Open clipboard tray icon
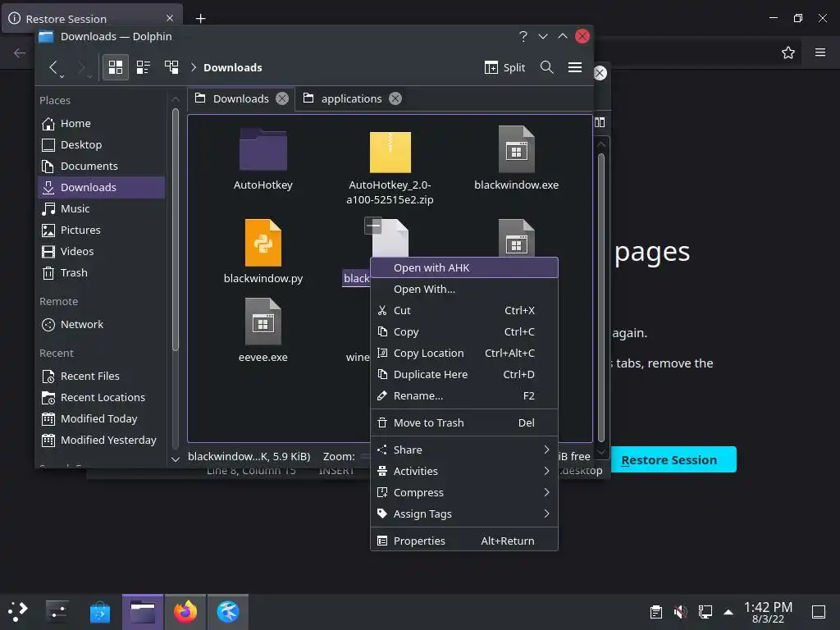The height and width of the screenshot is (630, 840). [656, 612]
